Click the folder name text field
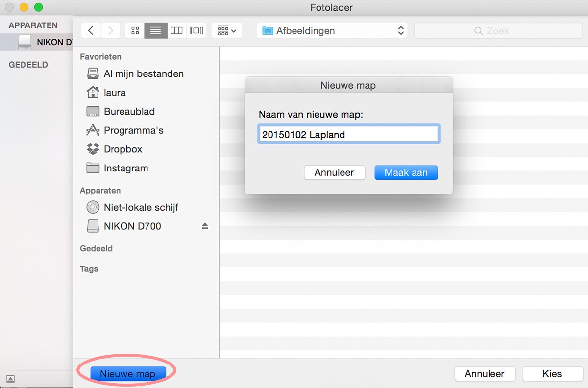Screen dimensions: 588x388 coord(348,133)
